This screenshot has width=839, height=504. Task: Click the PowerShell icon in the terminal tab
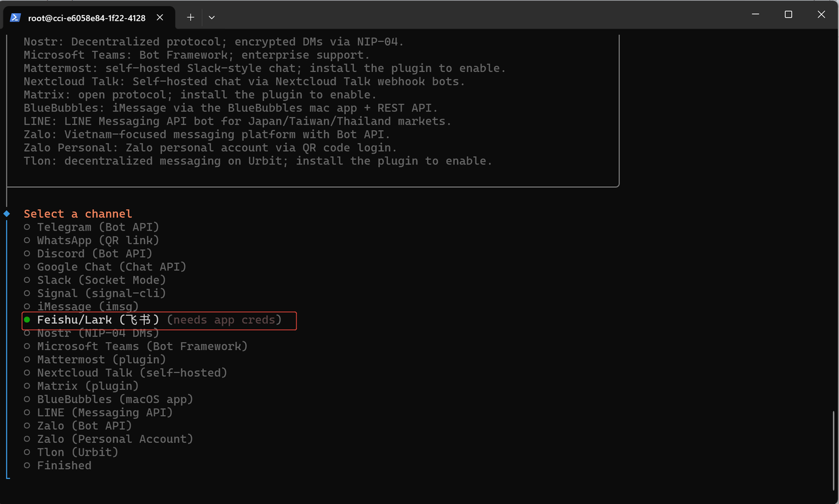(x=15, y=18)
